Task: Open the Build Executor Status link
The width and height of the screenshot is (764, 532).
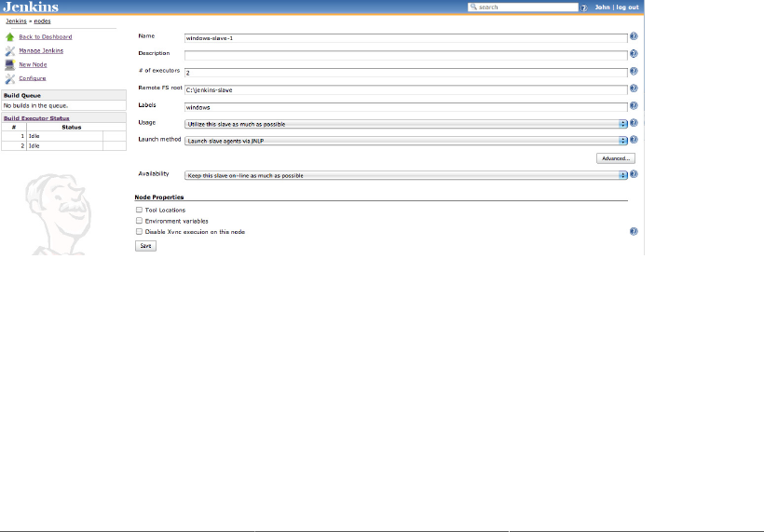Action: coord(36,118)
